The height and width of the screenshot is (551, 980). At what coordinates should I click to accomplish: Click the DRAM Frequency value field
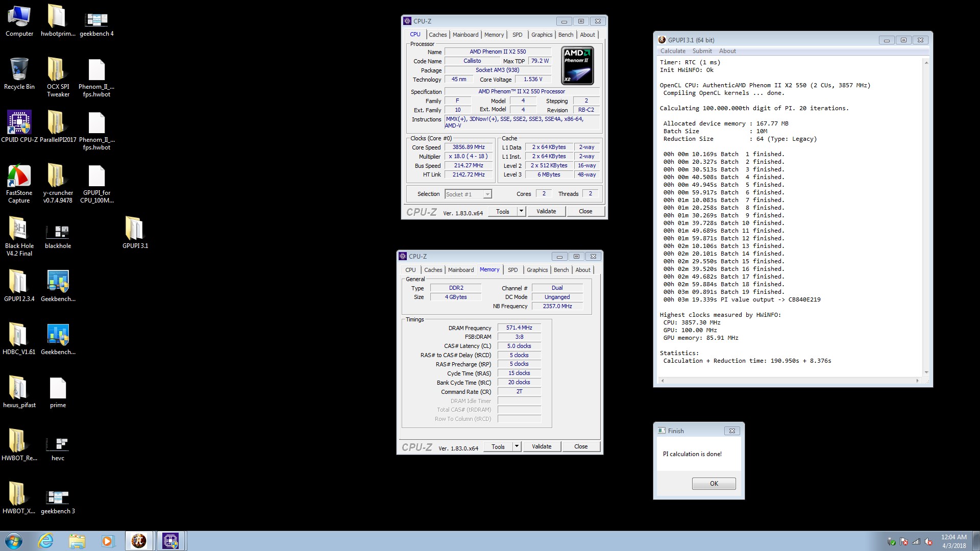coord(519,328)
